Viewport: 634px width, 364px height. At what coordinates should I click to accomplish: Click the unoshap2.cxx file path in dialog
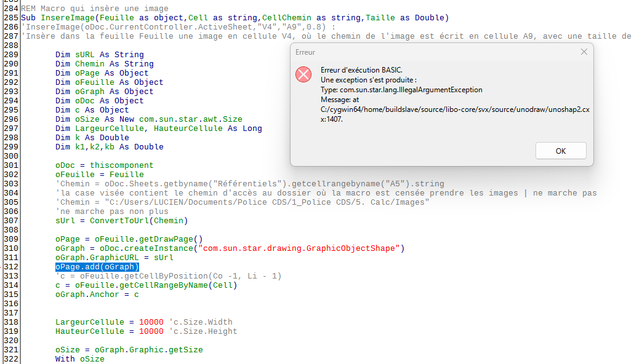coord(455,114)
